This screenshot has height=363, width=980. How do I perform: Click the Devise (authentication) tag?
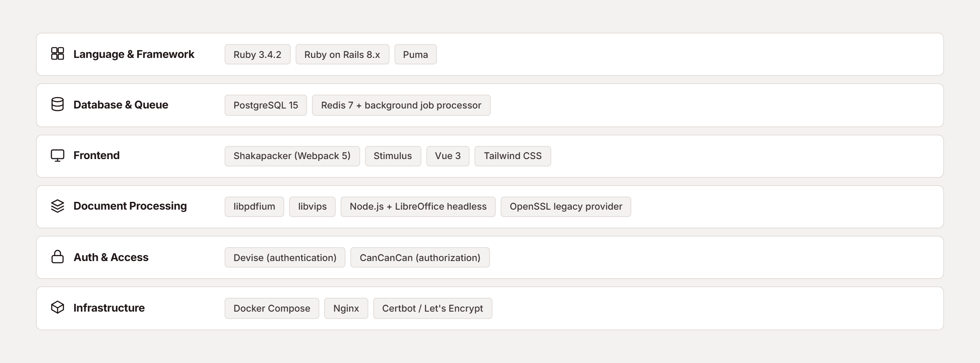[285, 257]
